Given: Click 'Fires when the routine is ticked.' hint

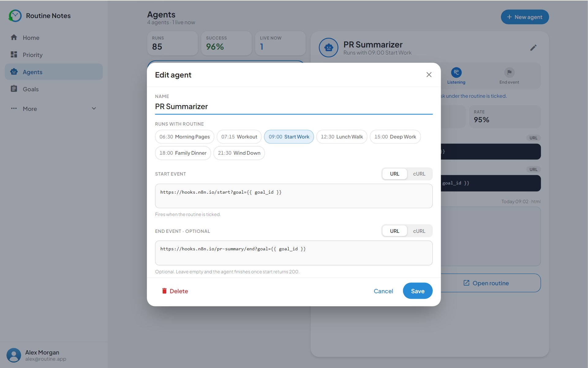Looking at the screenshot, I should (188, 214).
